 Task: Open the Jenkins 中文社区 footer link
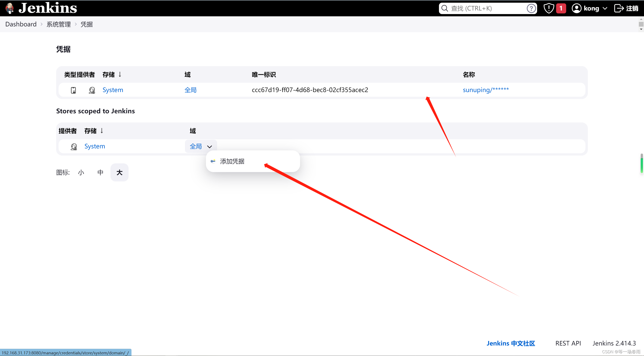pyautogui.click(x=511, y=343)
